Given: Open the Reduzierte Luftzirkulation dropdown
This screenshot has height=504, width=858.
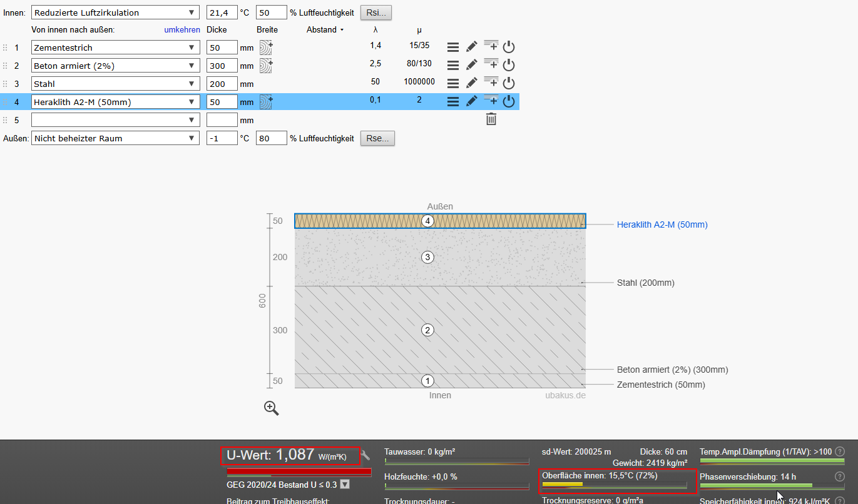Looking at the screenshot, I should click(116, 13).
